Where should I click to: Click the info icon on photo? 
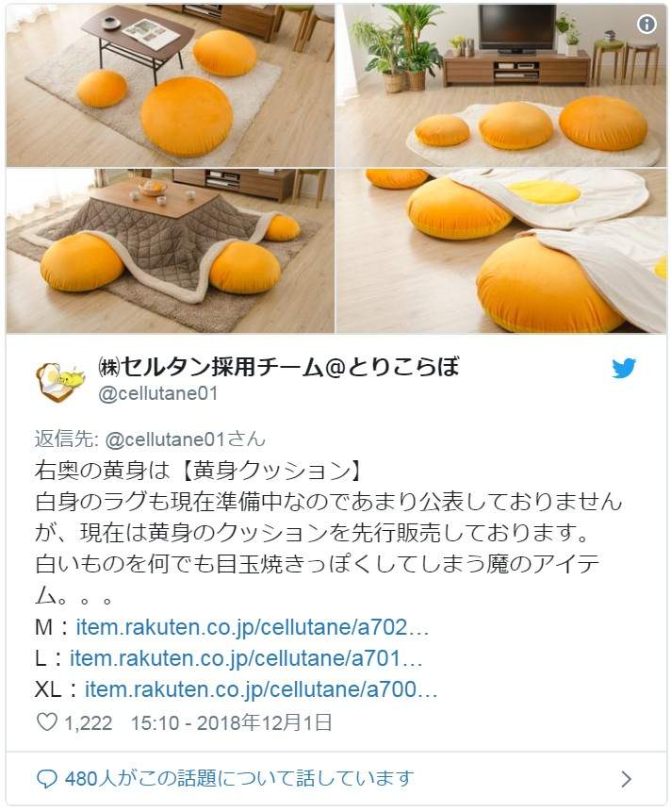(646, 24)
